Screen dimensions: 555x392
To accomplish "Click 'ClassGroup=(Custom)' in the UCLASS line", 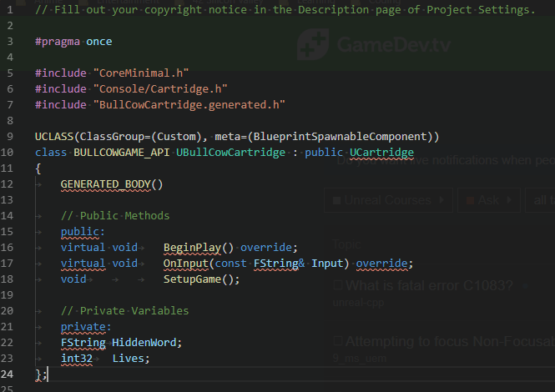I will pos(140,137).
